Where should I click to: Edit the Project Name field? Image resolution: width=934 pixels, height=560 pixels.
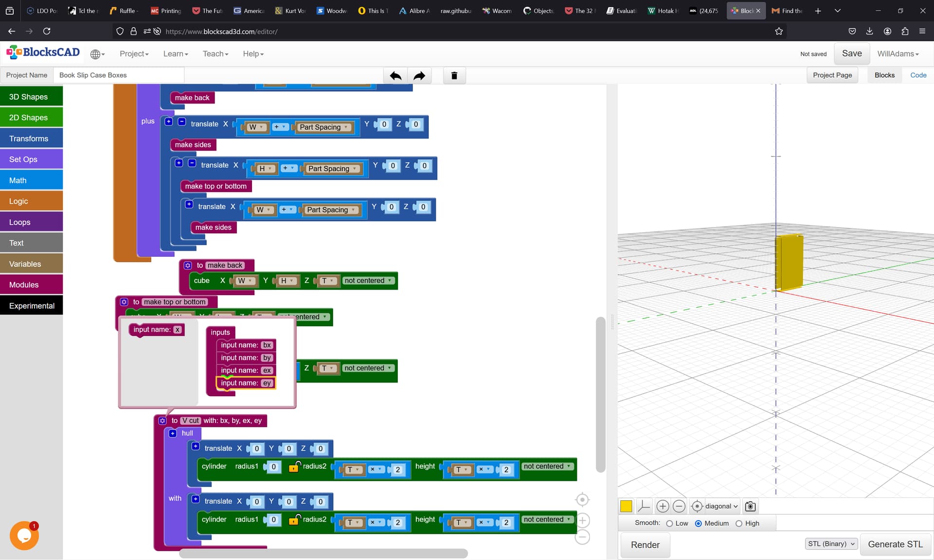pyautogui.click(x=119, y=75)
